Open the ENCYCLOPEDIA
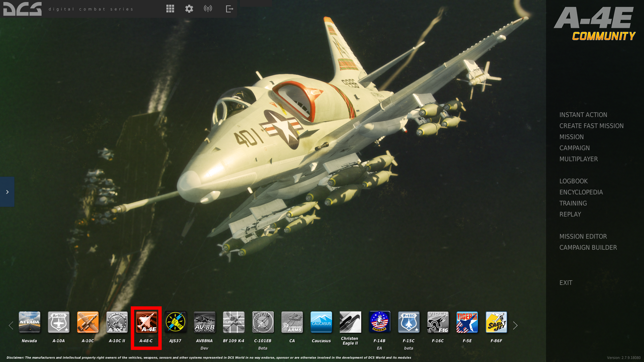The height and width of the screenshot is (362, 644). (581, 192)
